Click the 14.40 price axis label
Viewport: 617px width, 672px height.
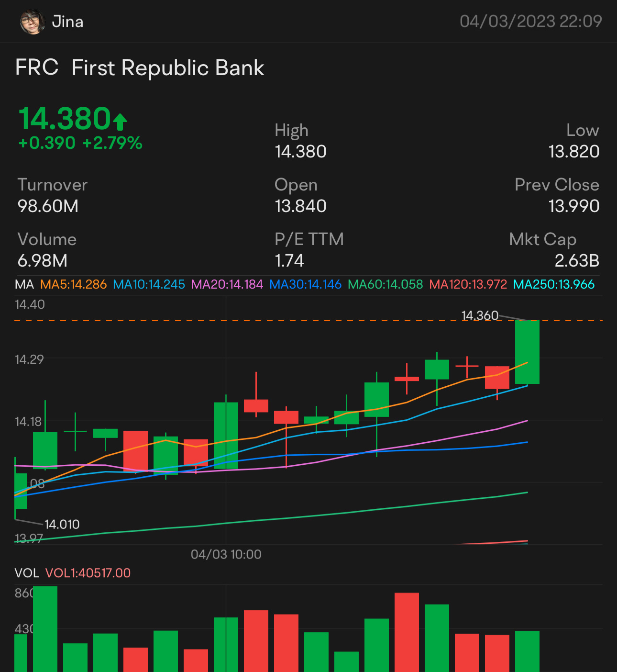point(30,304)
